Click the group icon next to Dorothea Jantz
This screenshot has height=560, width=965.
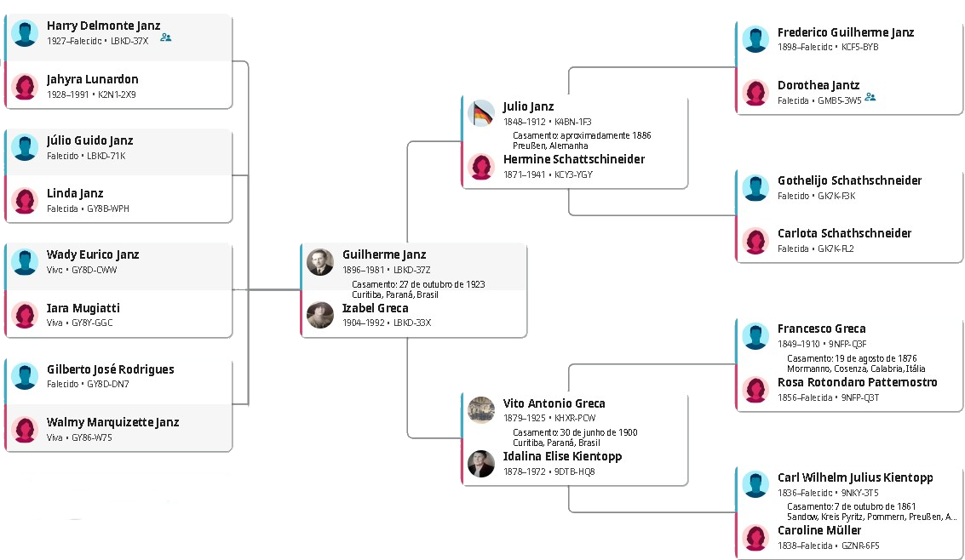point(870,97)
